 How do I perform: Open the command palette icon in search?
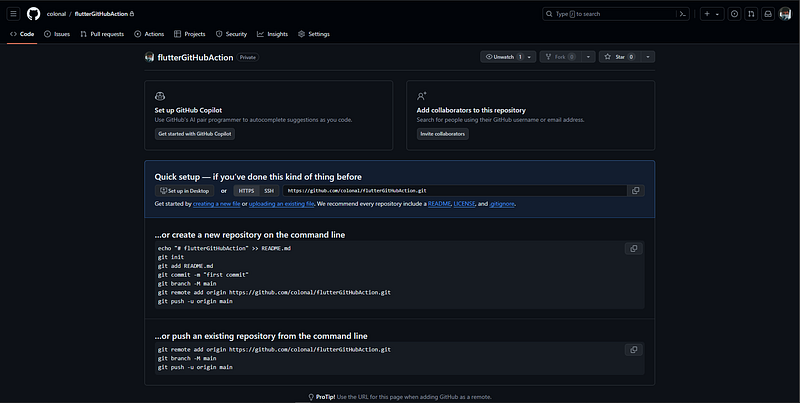(683, 14)
